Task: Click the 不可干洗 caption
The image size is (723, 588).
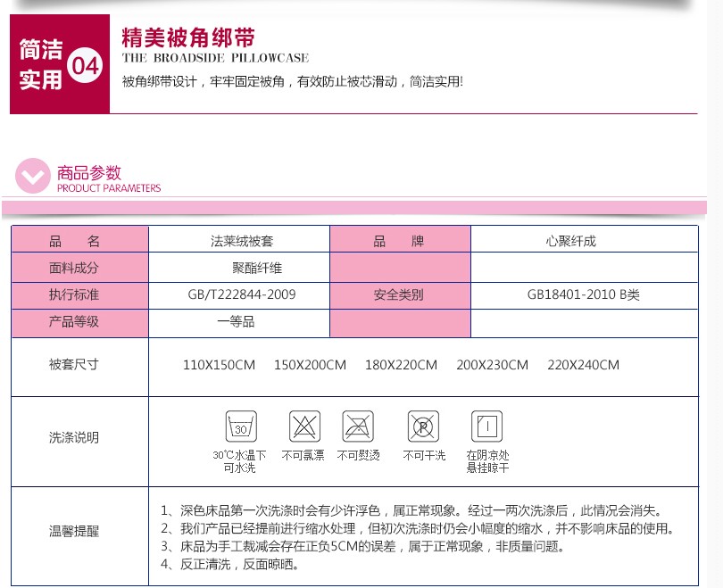Action: click(424, 456)
